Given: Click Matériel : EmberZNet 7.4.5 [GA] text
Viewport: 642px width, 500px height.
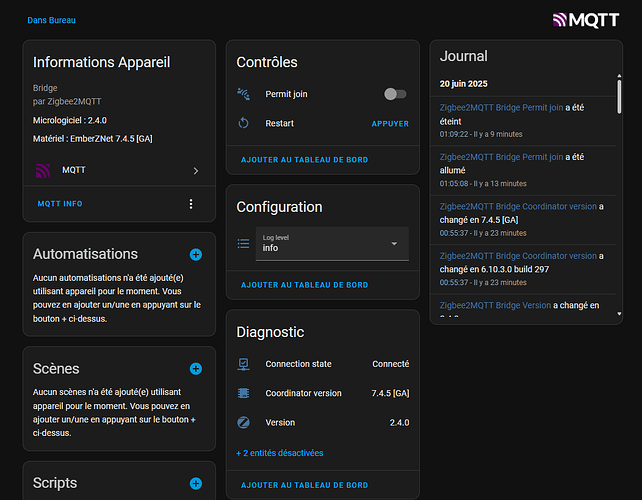Looking at the screenshot, I should pos(93,139).
